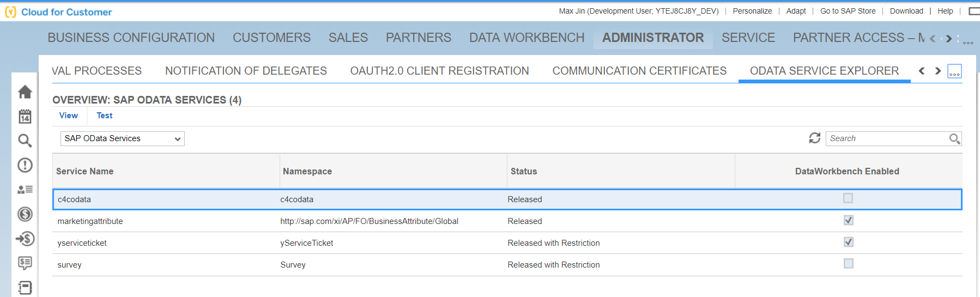This screenshot has height=297, width=980.
Task: Open the Home icon in sidebar
Action: pyautogui.click(x=25, y=92)
